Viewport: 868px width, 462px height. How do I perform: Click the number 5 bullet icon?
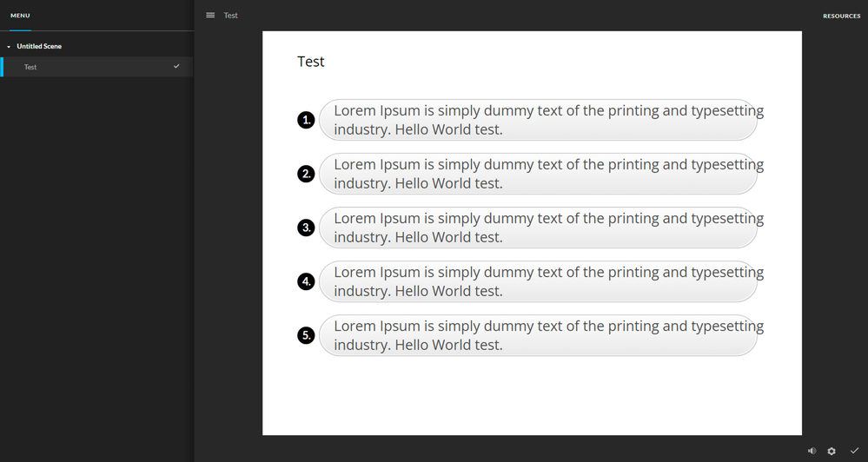click(x=306, y=335)
